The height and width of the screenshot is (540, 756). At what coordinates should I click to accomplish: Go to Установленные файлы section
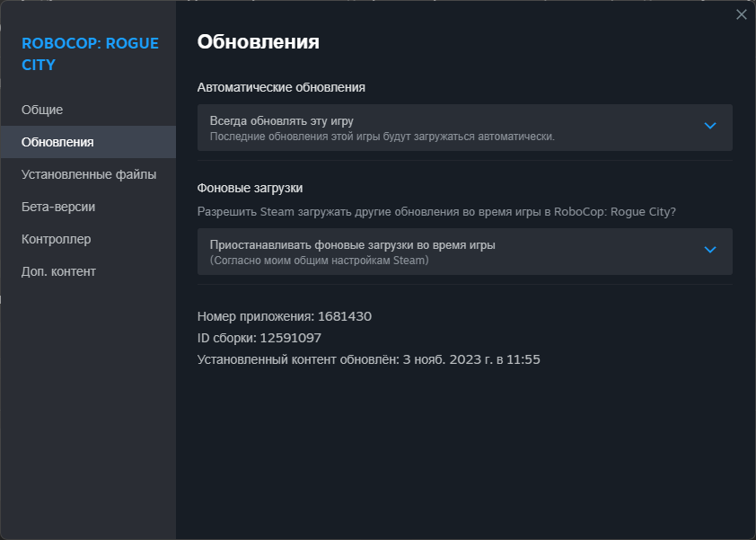point(88,174)
